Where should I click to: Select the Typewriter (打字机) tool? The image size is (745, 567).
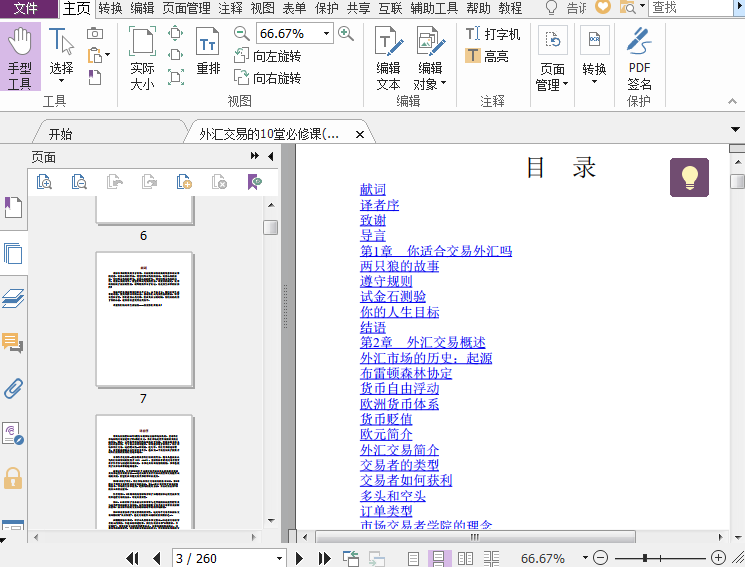tap(493, 34)
